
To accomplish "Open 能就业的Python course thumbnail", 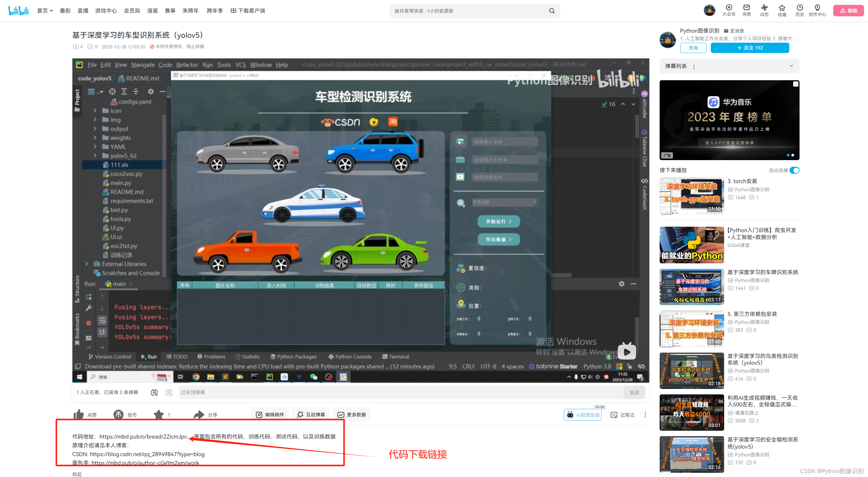I will tap(691, 245).
